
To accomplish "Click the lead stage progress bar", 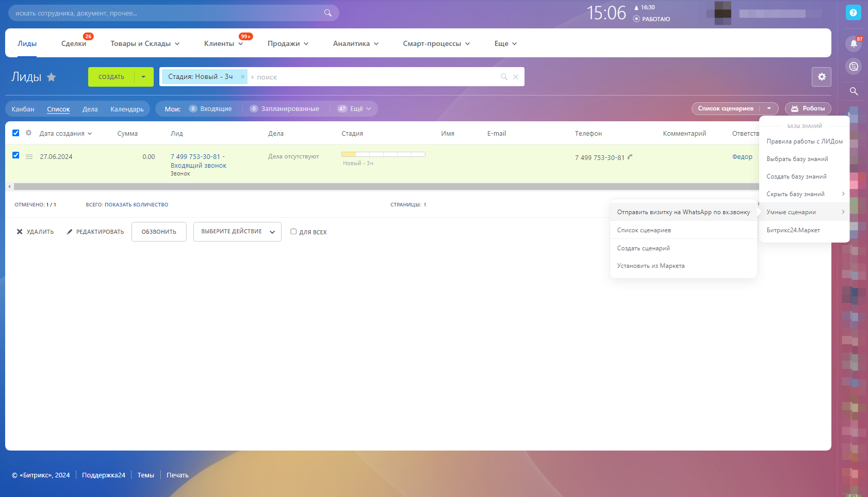I will pyautogui.click(x=383, y=154).
